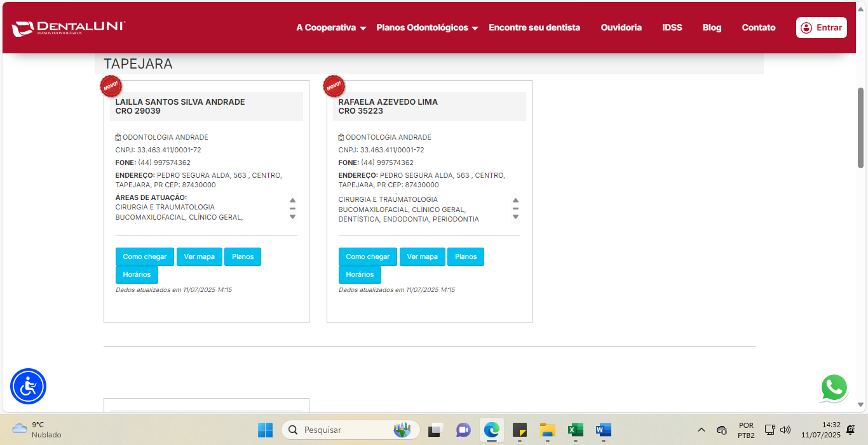Select the name LAILLA SANTOS SILVA ANDRADE
Viewport: 868px width, 445px height.
click(x=180, y=102)
